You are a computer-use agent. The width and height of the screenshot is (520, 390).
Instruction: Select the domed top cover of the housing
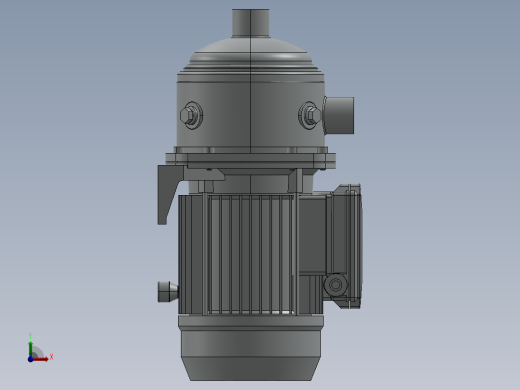(x=250, y=55)
